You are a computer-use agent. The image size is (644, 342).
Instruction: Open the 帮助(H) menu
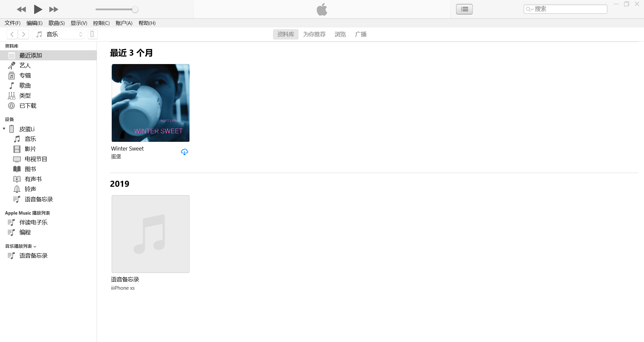[x=147, y=23]
